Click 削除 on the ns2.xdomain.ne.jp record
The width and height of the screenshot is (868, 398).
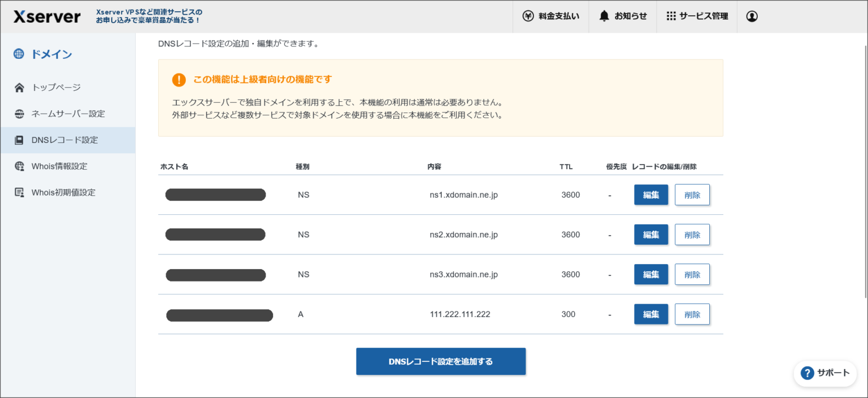(x=692, y=234)
